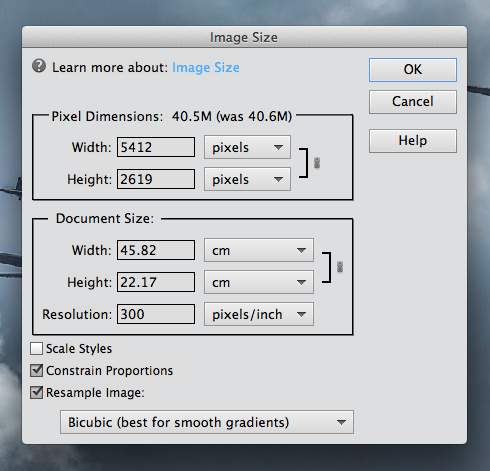Click the document Width field showing 45.82
This screenshot has height=471, width=490.
156,250
